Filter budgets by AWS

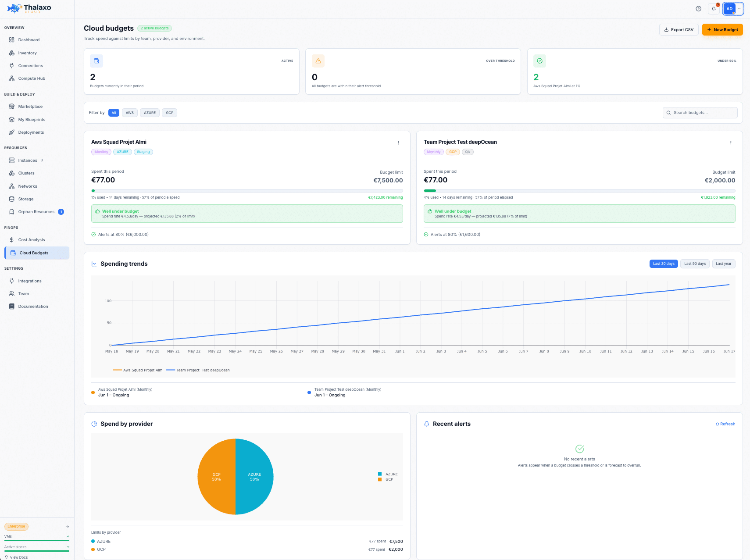(x=130, y=113)
